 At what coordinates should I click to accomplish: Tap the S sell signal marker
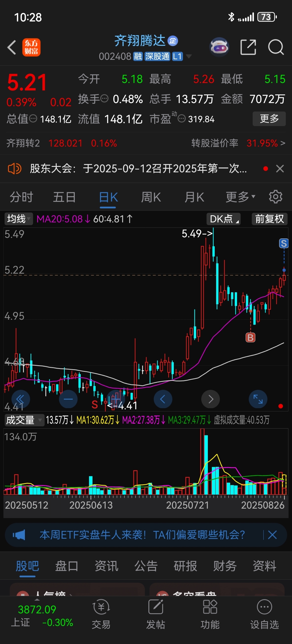(284, 244)
